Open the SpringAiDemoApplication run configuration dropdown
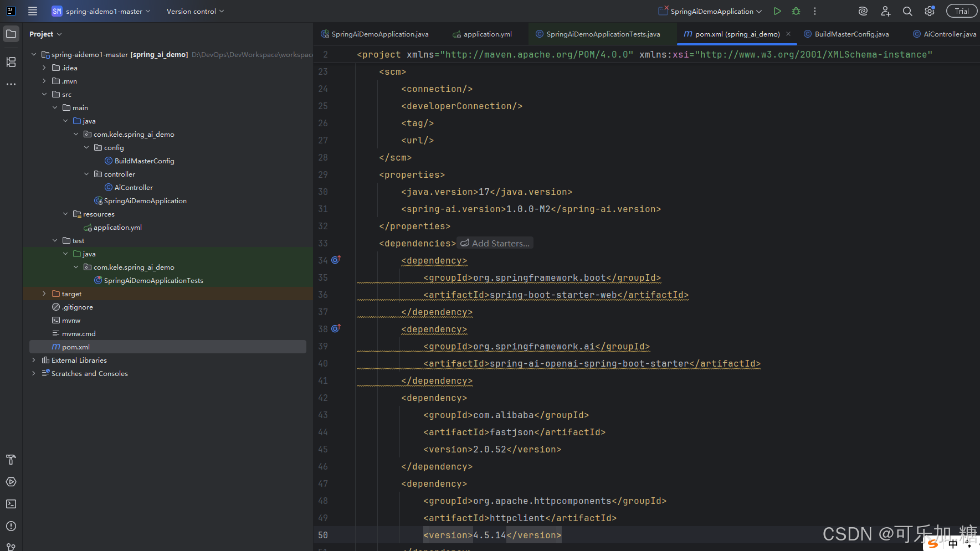 tap(710, 11)
